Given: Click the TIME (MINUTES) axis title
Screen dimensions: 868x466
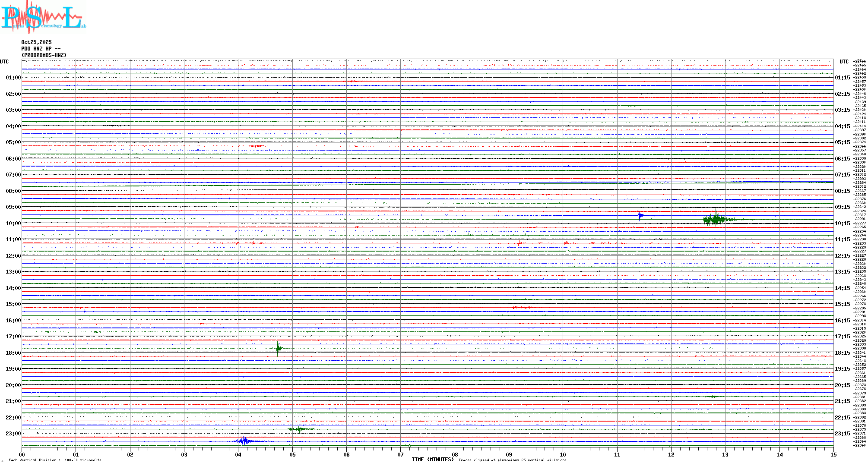Looking at the screenshot, I should (x=433, y=460).
